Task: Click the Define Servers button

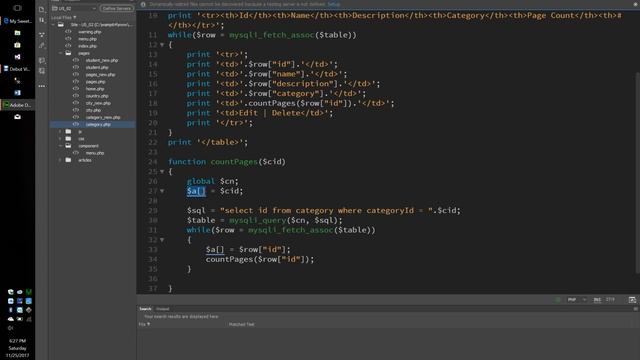Action: 117,8
